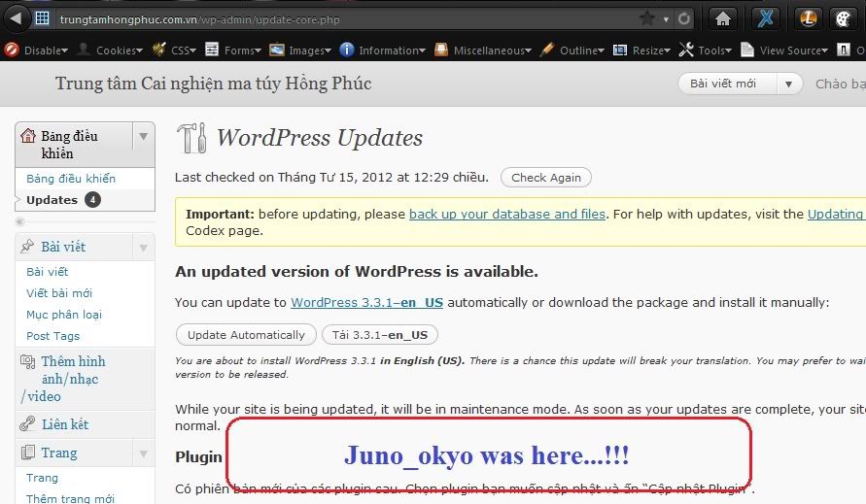Click the Liên kết links menu icon
This screenshot has height=504, width=866.
(x=27, y=424)
